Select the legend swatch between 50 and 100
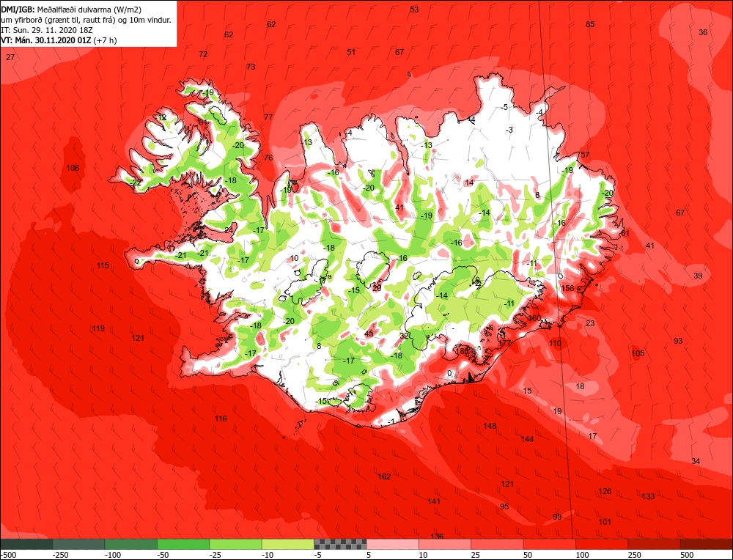Viewport: 733px width, 560px height. (550, 544)
